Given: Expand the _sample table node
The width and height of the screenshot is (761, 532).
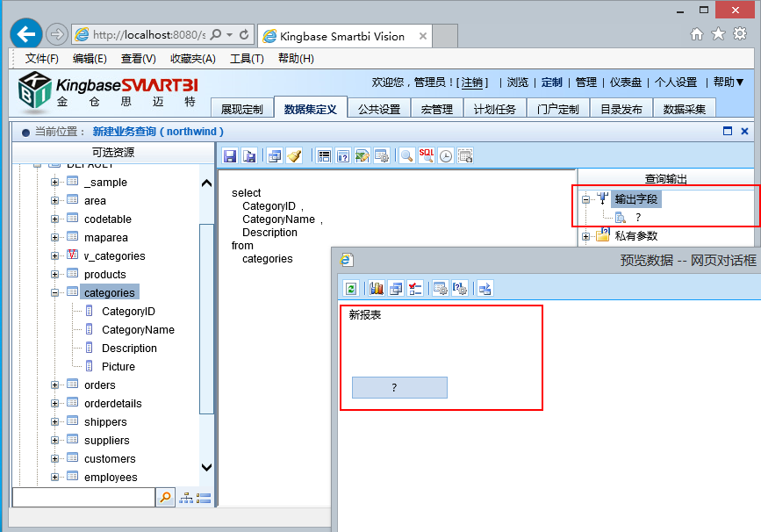Looking at the screenshot, I should coord(54,182).
